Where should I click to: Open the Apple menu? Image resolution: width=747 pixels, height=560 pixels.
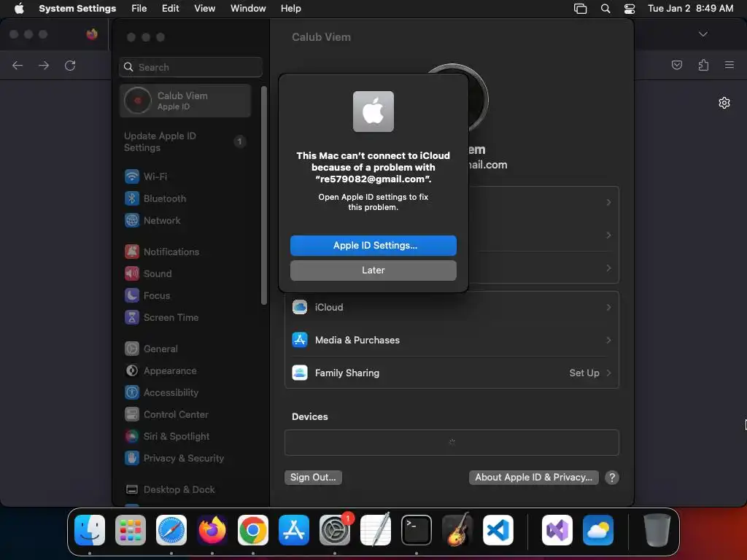click(19, 8)
